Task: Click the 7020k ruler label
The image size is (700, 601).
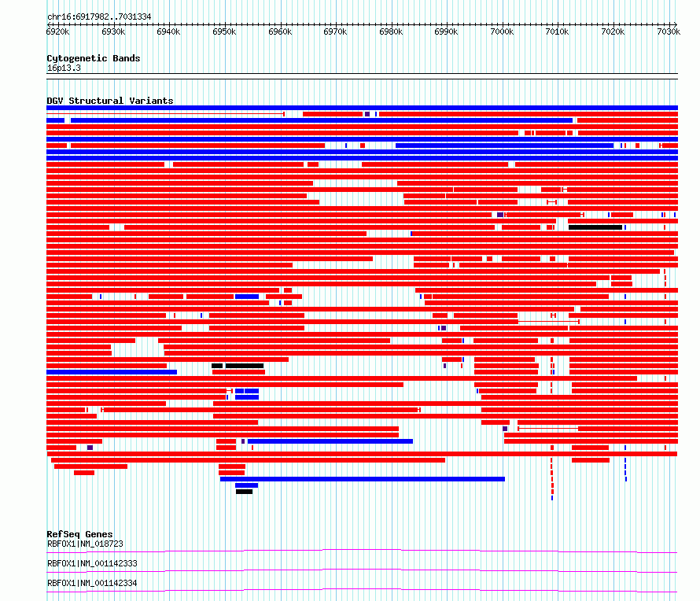Action: point(613,31)
